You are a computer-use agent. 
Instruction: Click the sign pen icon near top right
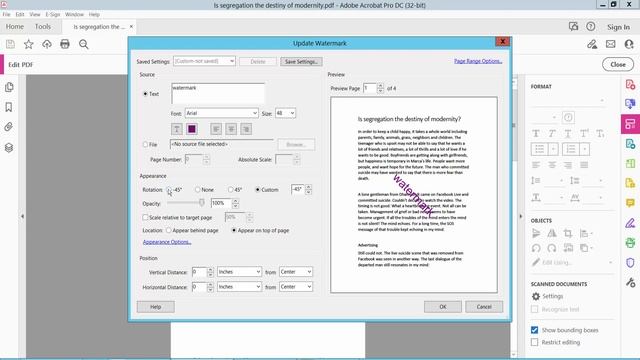click(592, 44)
